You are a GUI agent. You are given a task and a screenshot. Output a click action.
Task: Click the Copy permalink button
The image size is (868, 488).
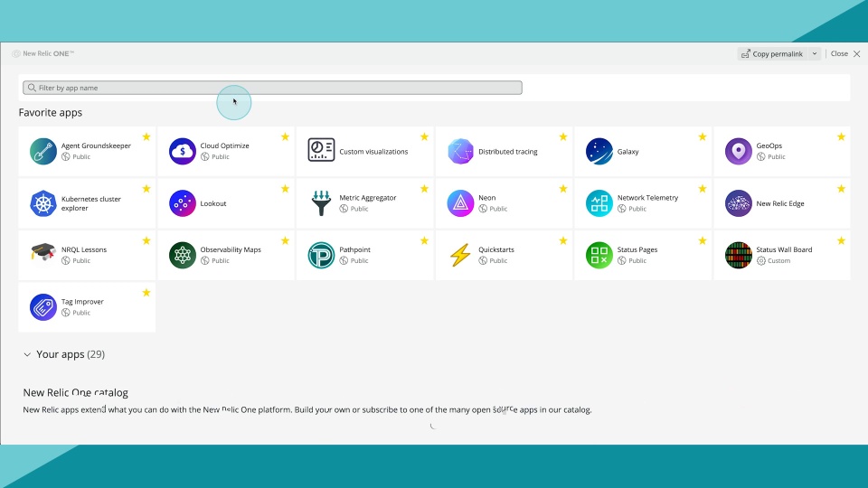pyautogui.click(x=772, y=53)
